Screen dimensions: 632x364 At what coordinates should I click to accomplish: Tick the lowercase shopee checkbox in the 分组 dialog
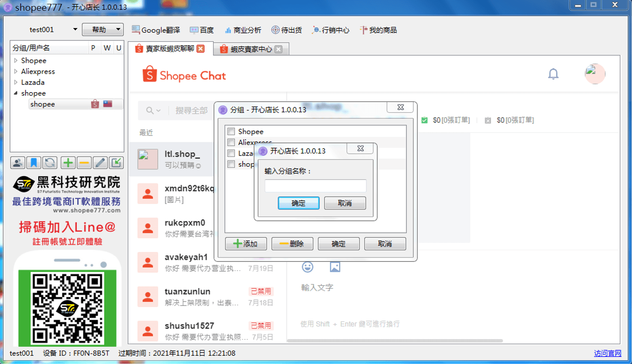[x=231, y=164]
